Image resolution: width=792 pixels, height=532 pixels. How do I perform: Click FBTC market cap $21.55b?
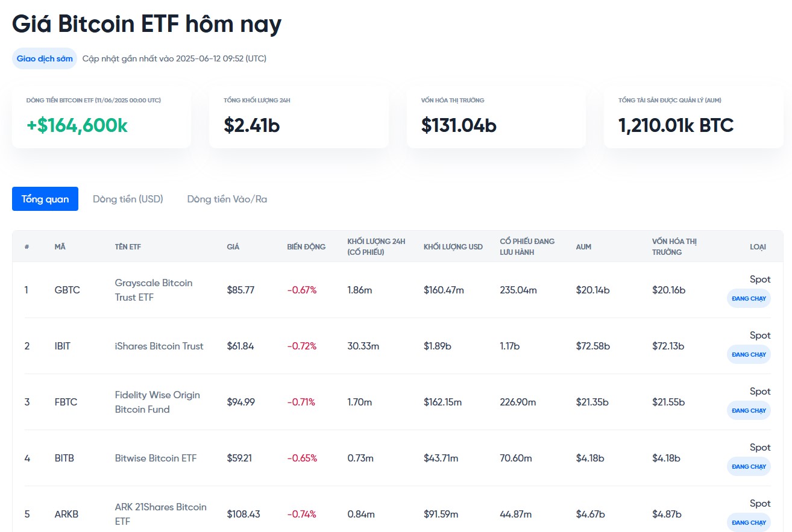click(668, 402)
